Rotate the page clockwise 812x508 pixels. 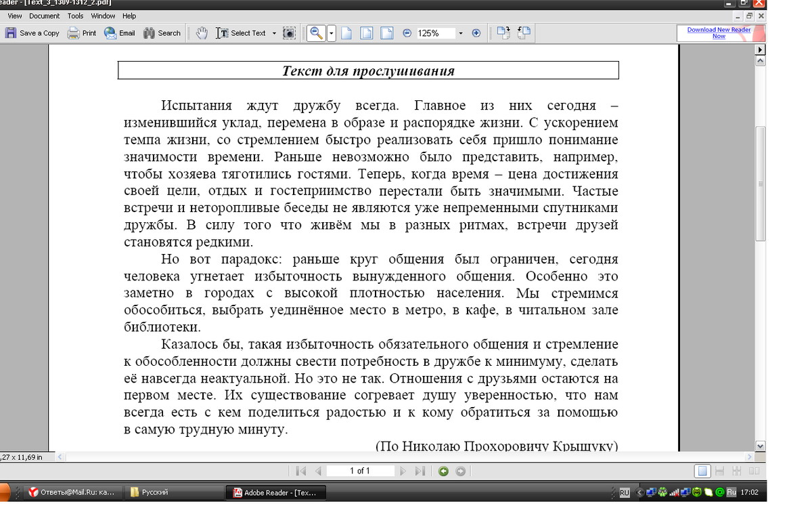click(503, 33)
